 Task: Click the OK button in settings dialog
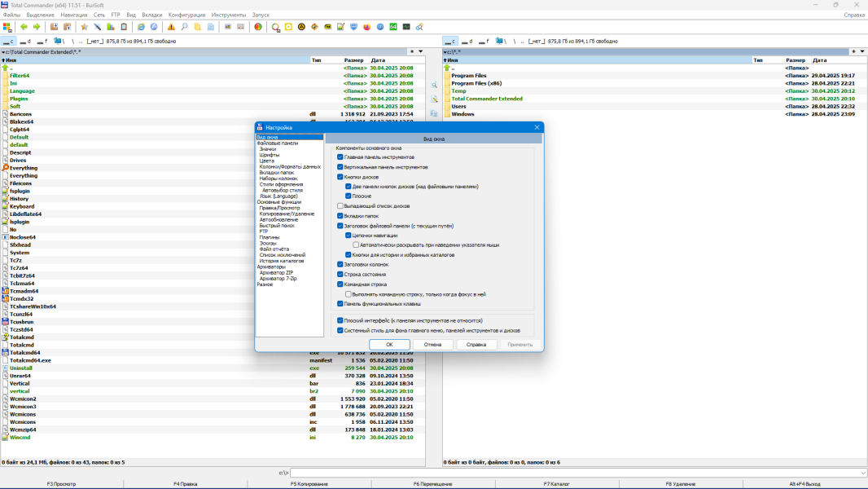(x=389, y=345)
